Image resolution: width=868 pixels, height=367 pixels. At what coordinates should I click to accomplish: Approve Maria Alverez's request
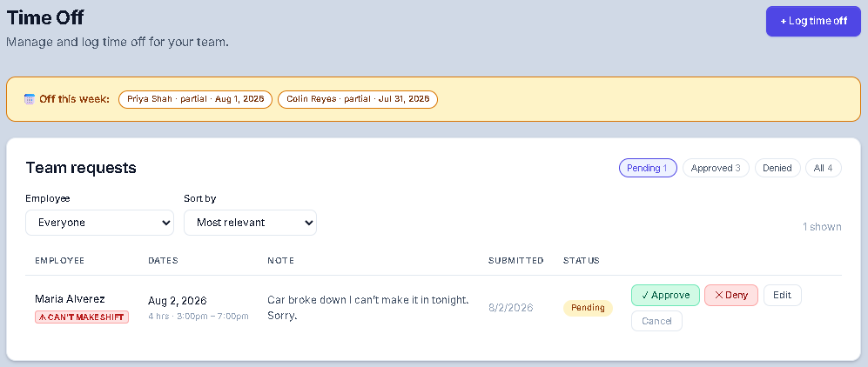665,295
